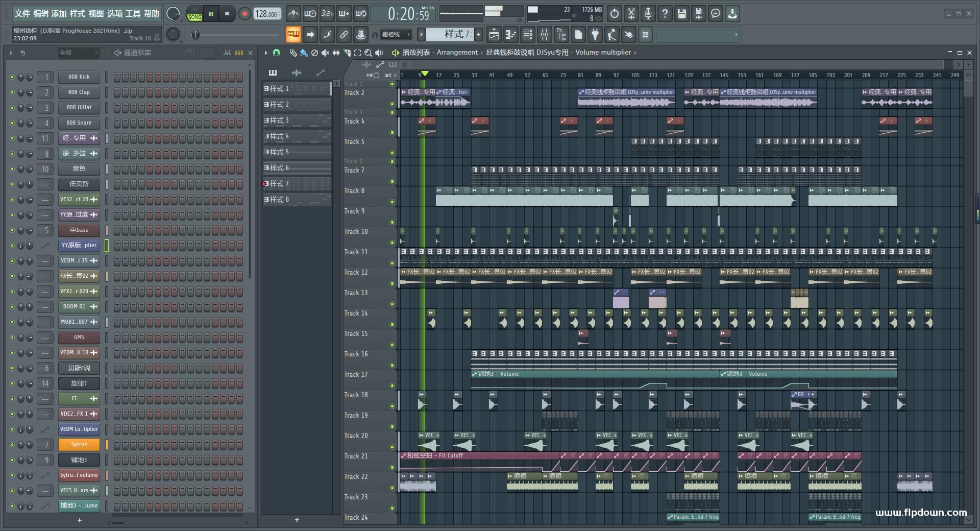Toggle mute LED for 808 Clap channel
The height and width of the screenshot is (531, 980).
(12, 92)
